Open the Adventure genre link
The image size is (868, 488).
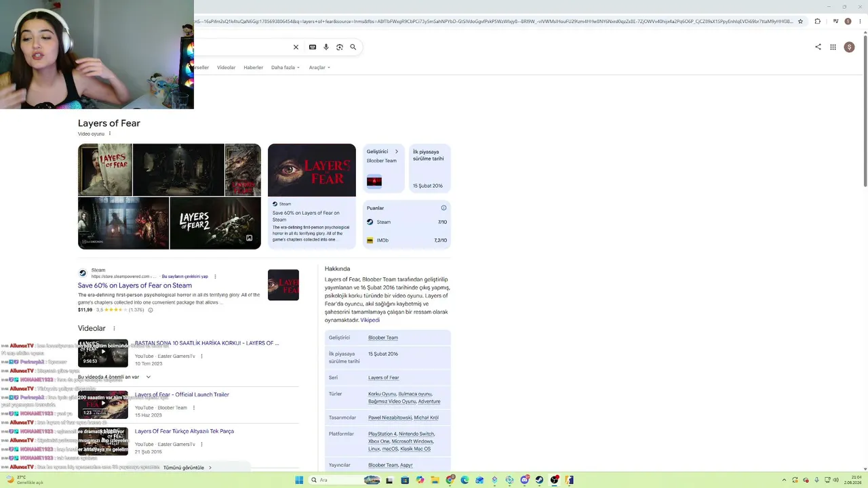(430, 401)
